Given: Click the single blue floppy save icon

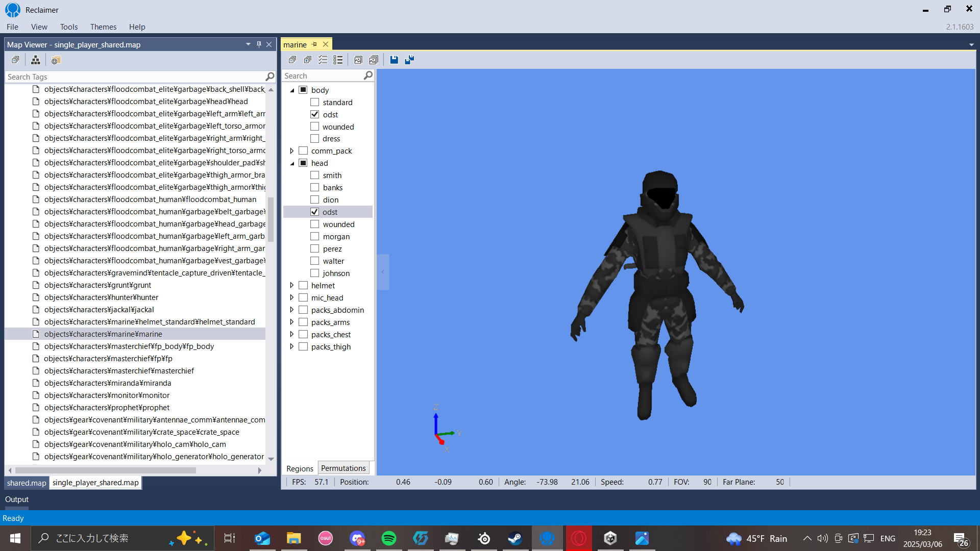Looking at the screenshot, I should (x=394, y=60).
